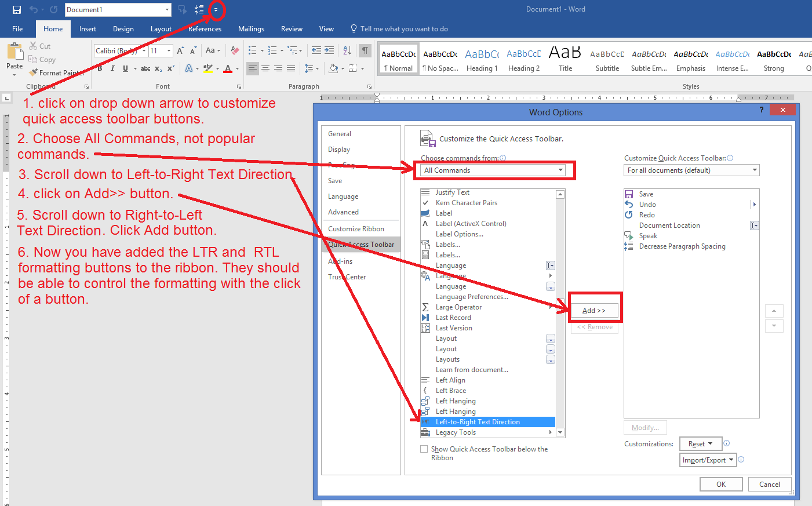812x506 pixels.
Task: Switch to the Insert tab
Action: pyautogui.click(x=88, y=29)
